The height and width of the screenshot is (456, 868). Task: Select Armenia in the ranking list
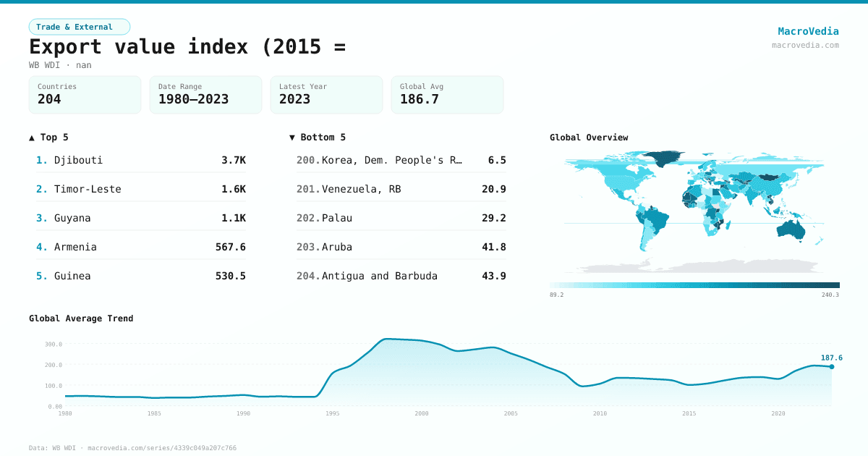point(141,247)
